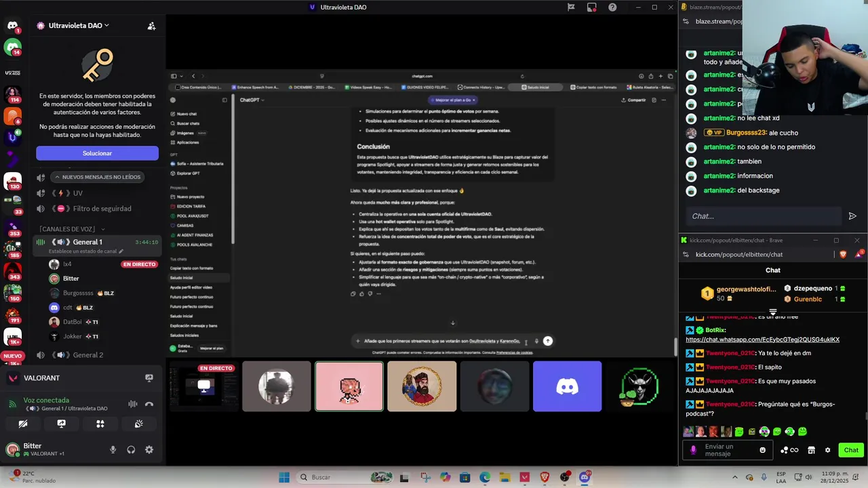The image size is (868, 488).
Task: Open the green server with 14 notifications
Action: (12, 47)
